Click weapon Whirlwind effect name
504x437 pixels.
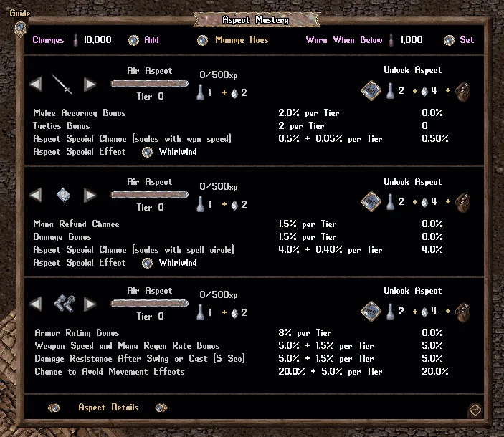(178, 152)
